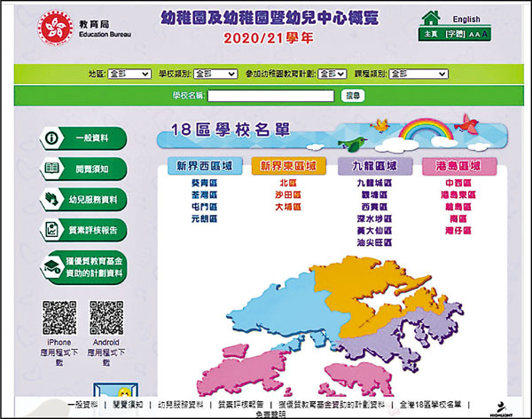Click the report icon beside 質素評核報告
Screen dimensions: 532x419
[51, 228]
